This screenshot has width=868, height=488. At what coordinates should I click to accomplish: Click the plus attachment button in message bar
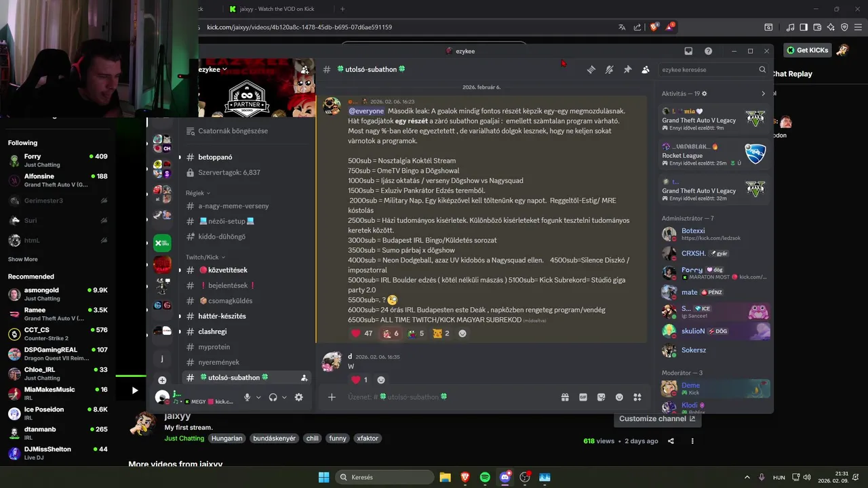click(x=332, y=397)
